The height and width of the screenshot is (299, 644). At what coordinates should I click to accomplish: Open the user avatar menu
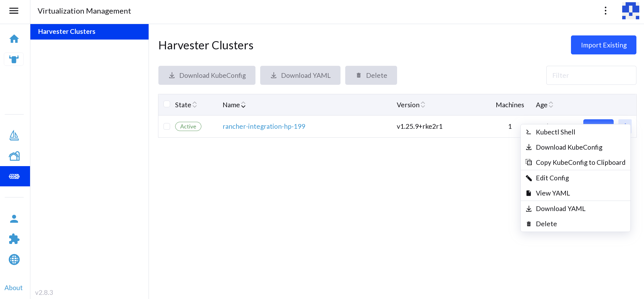click(x=631, y=11)
